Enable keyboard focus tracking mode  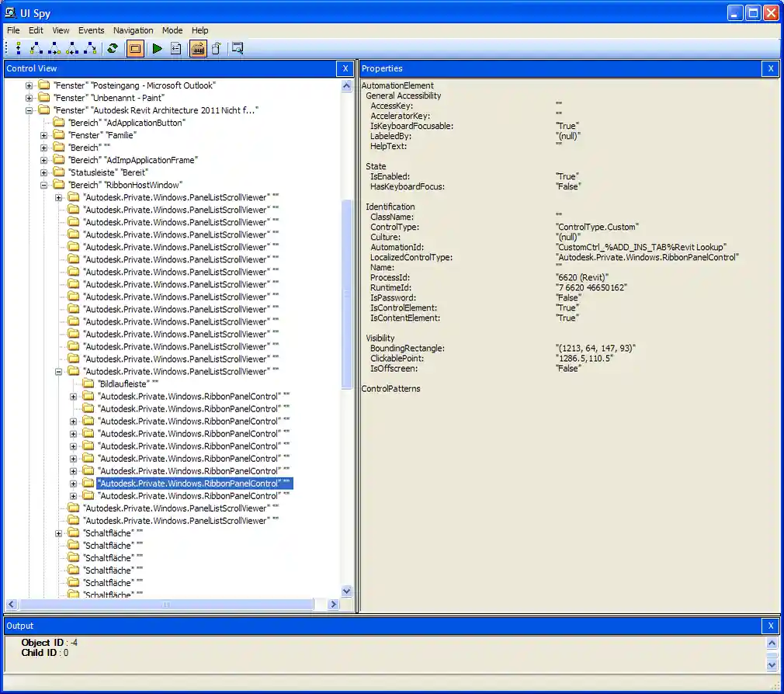198,48
